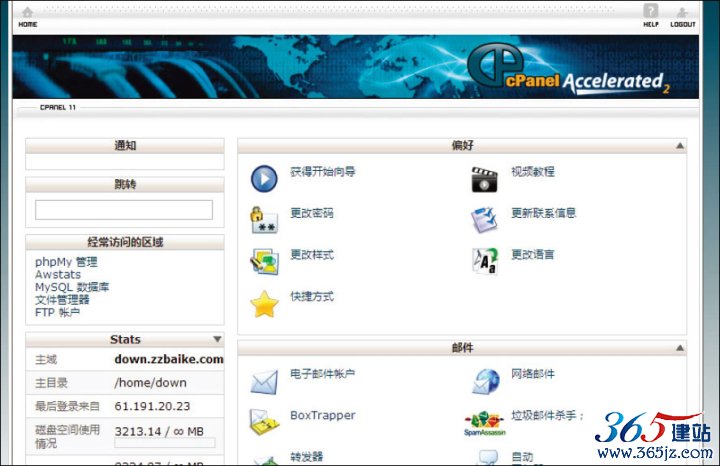Click the 快捷方式 text link
The width and height of the screenshot is (720, 466).
tap(312, 297)
